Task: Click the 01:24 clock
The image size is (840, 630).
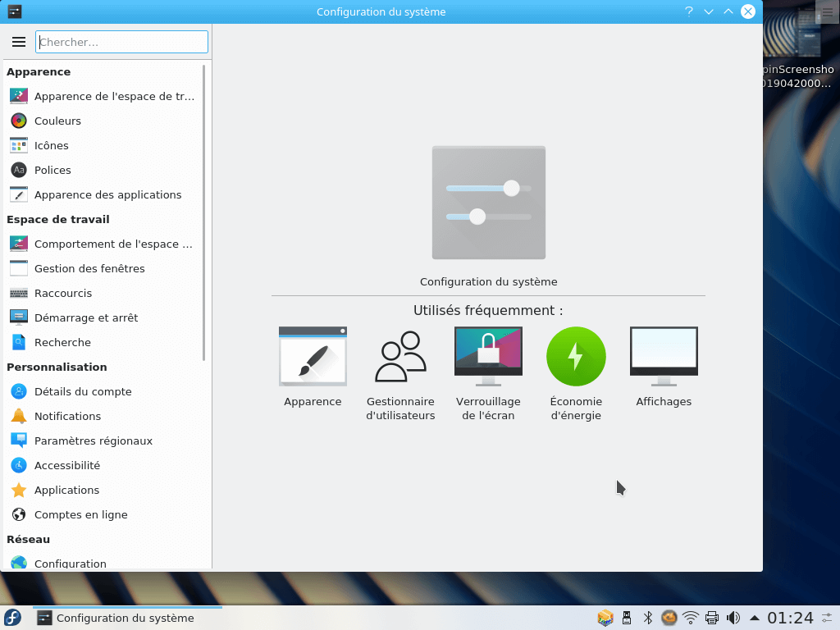Action: click(x=790, y=618)
